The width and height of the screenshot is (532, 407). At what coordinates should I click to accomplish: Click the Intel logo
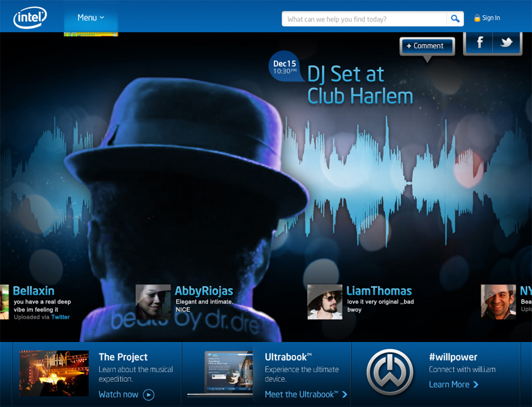30,18
